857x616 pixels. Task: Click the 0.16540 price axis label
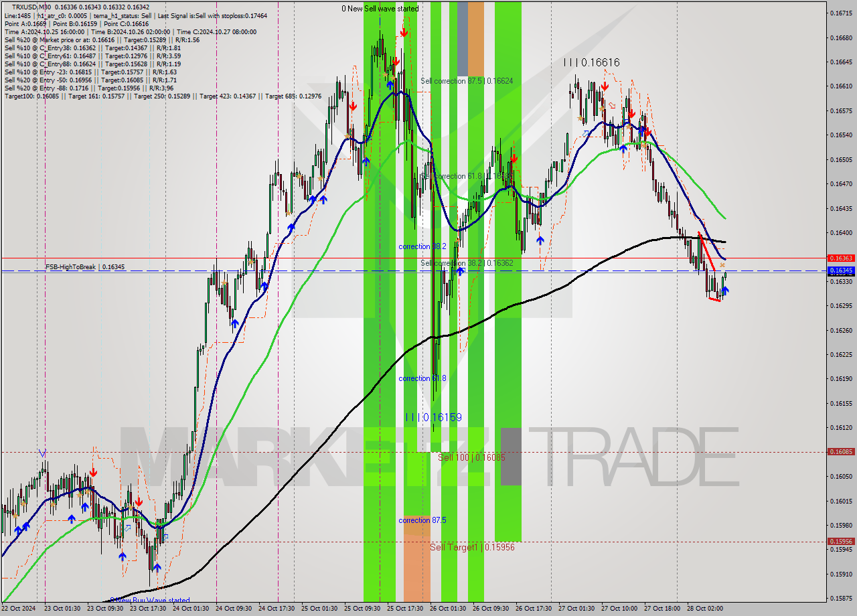pyautogui.click(x=840, y=135)
